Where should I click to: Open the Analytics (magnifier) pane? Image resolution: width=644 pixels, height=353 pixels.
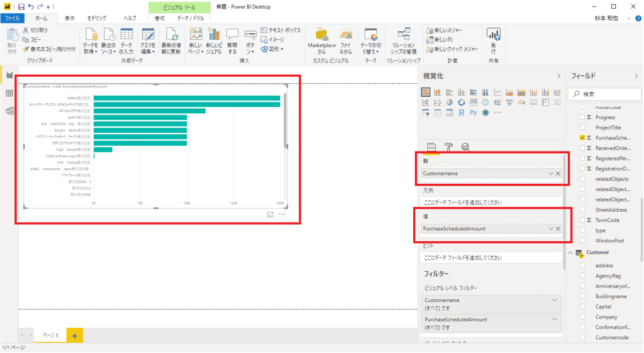465,147
